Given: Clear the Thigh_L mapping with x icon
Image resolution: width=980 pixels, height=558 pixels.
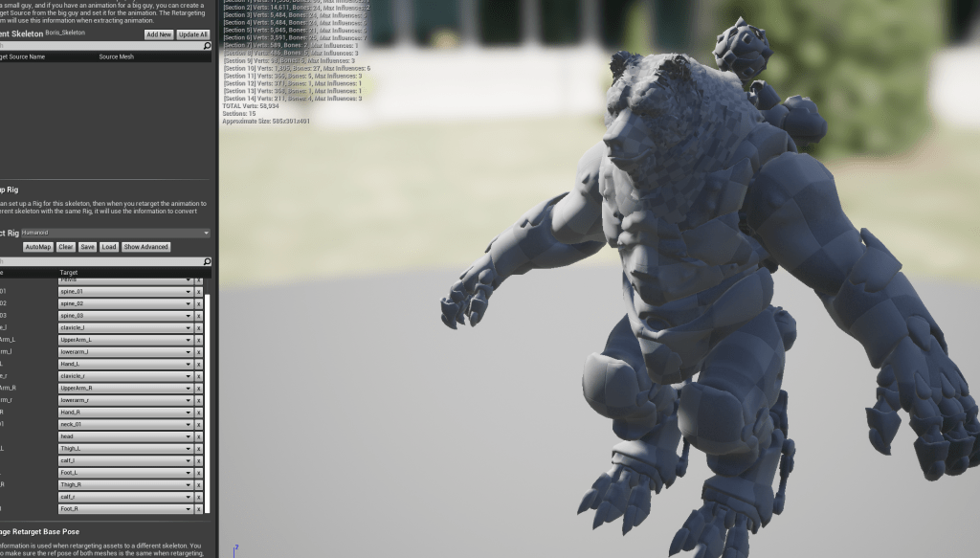Looking at the screenshot, I should 199,448.
